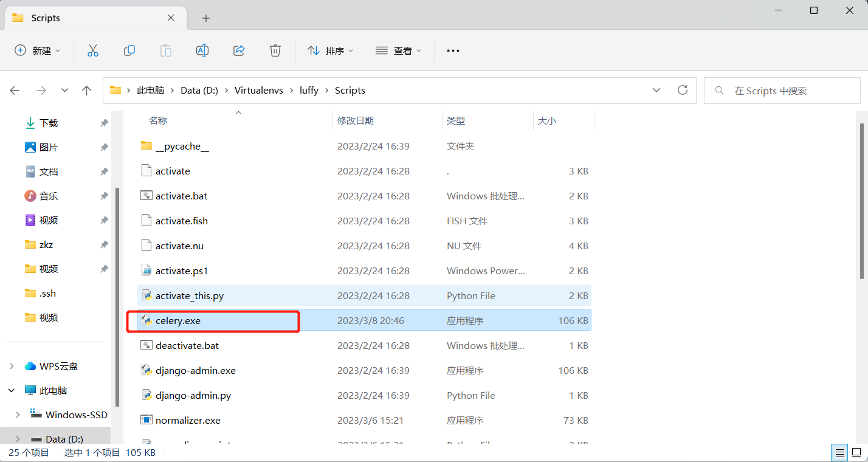
Task: Select django-admin.py file name
Action: pyautogui.click(x=193, y=395)
